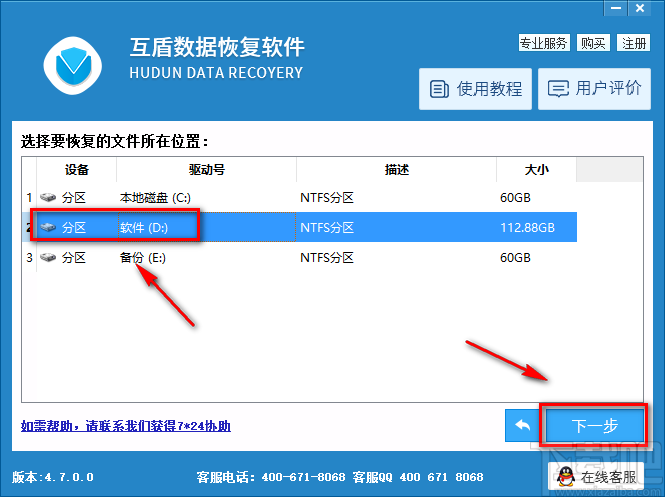Open the 使用教程 tutorial button

coord(475,89)
